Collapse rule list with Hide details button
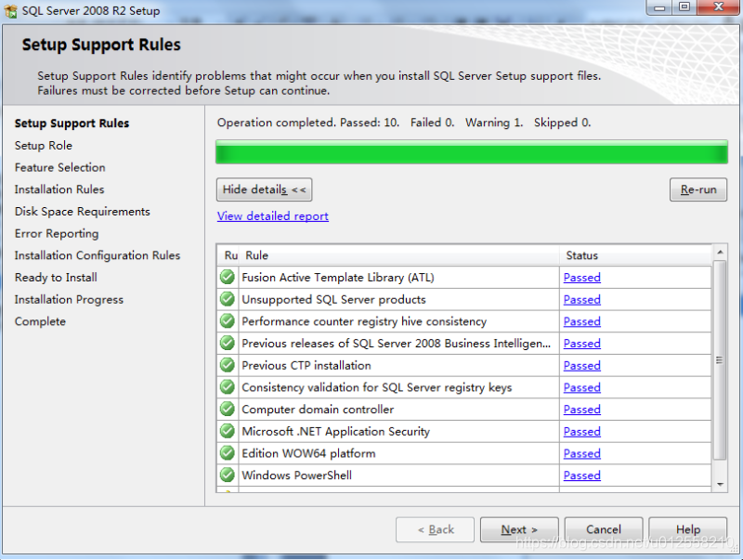The height and width of the screenshot is (560, 743). coord(264,189)
